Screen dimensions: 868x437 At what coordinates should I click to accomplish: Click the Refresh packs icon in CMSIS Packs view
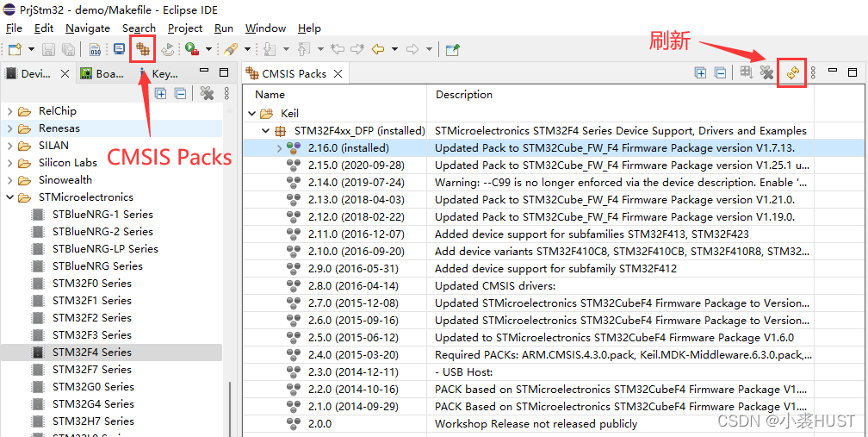[792, 73]
